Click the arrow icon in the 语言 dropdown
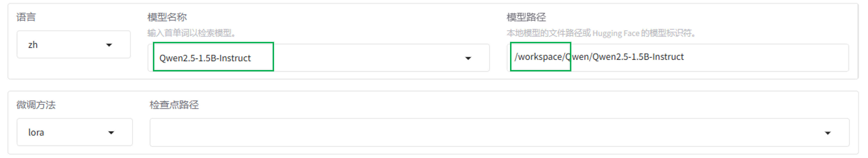 pos(109,45)
